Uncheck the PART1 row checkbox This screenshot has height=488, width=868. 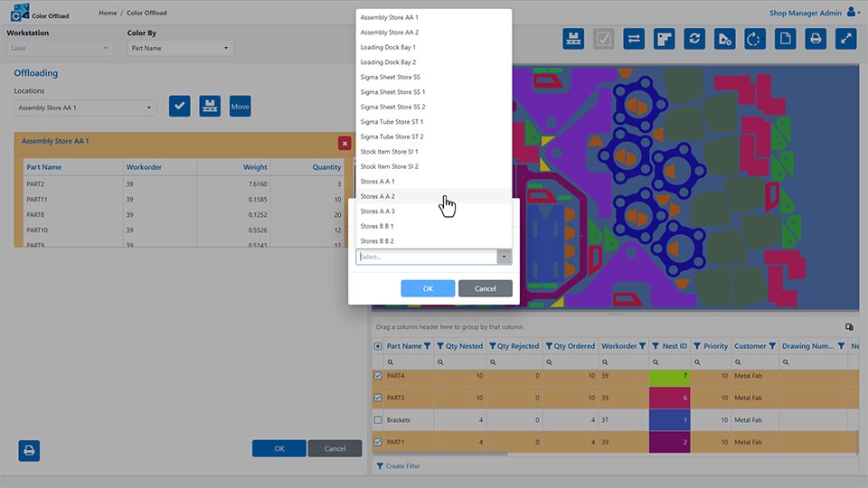point(378,443)
